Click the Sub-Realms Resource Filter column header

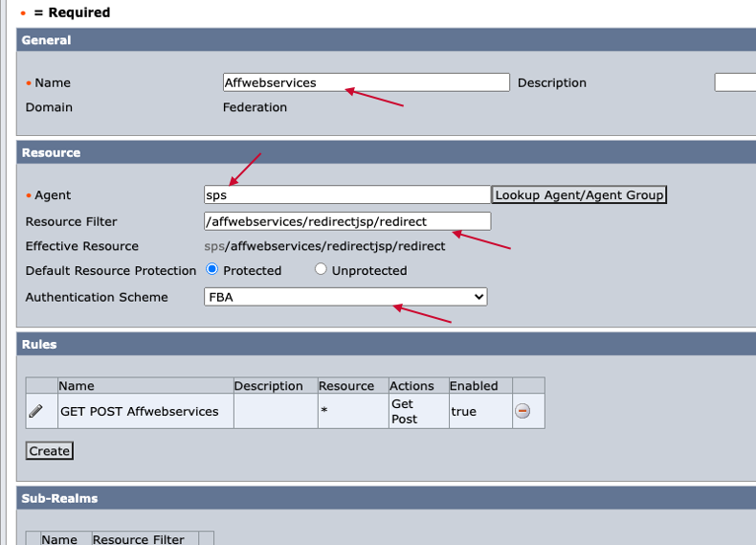[x=139, y=538]
